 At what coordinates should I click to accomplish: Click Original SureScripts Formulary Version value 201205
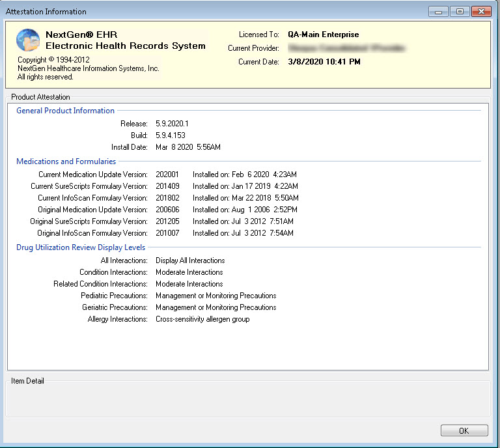click(x=167, y=221)
